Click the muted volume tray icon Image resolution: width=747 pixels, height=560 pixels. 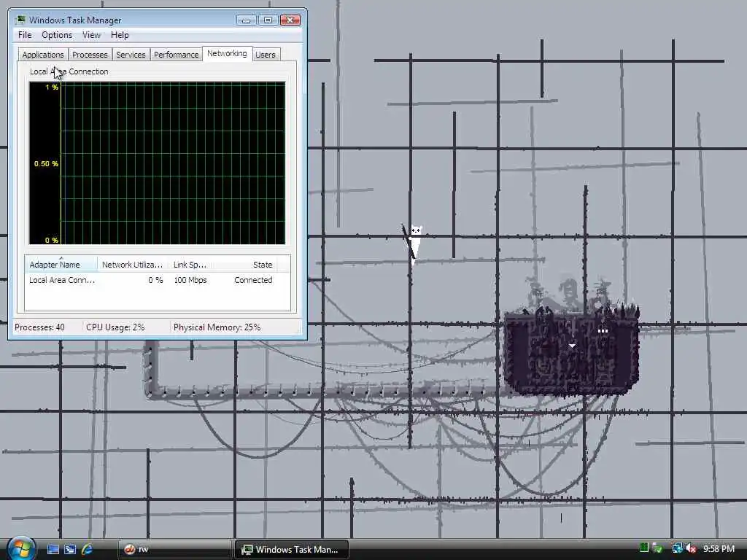coord(692,548)
